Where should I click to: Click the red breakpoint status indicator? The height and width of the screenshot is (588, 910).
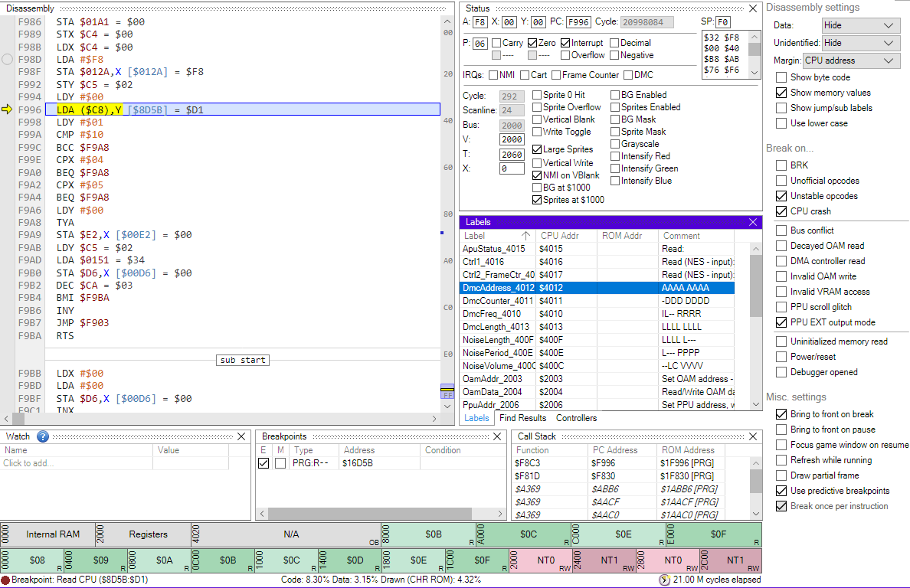click(5, 580)
